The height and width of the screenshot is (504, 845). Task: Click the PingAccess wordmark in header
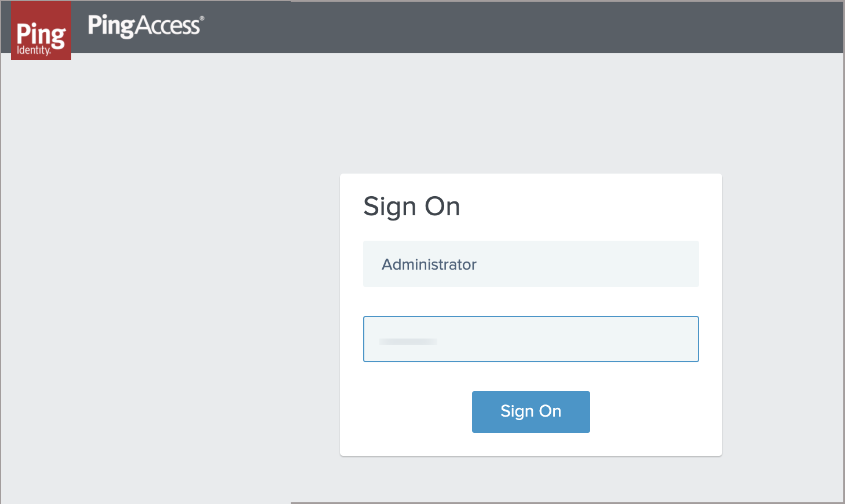point(144,26)
